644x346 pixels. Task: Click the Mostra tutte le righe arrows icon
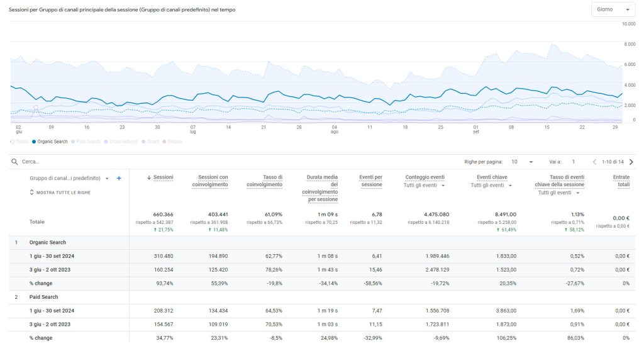[31, 193]
